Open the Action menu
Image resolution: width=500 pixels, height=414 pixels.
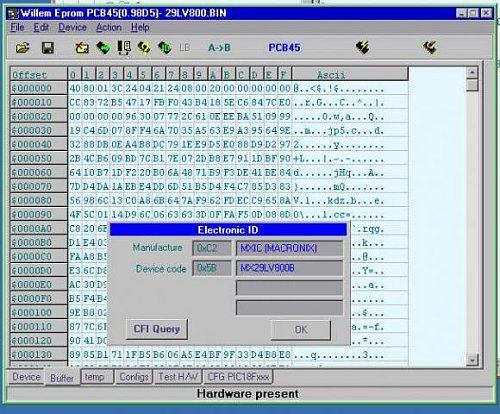pos(109,27)
